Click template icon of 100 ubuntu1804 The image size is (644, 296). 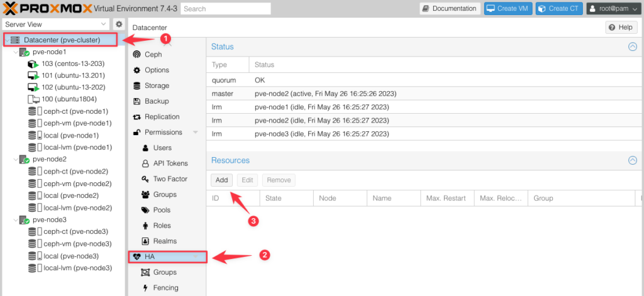coord(33,99)
